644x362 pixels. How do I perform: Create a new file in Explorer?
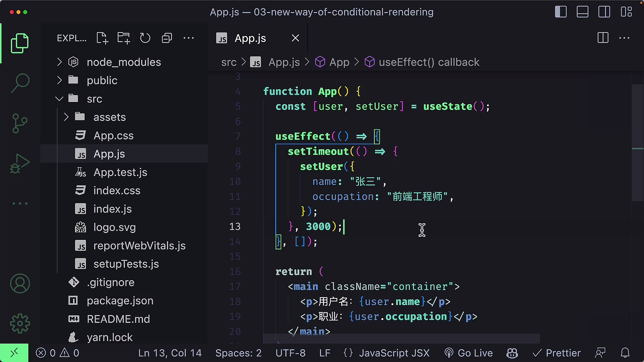(102, 38)
